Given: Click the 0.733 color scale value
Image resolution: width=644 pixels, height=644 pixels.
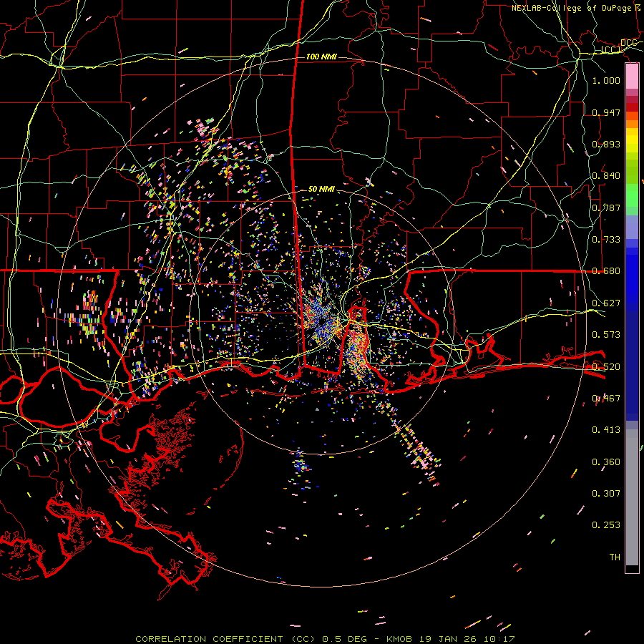Looking at the screenshot, I should 606,240.
